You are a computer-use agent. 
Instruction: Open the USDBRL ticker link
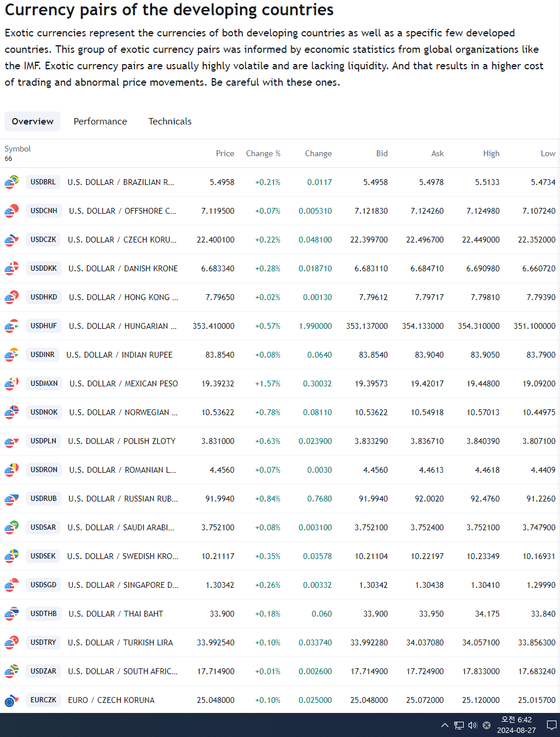(43, 182)
